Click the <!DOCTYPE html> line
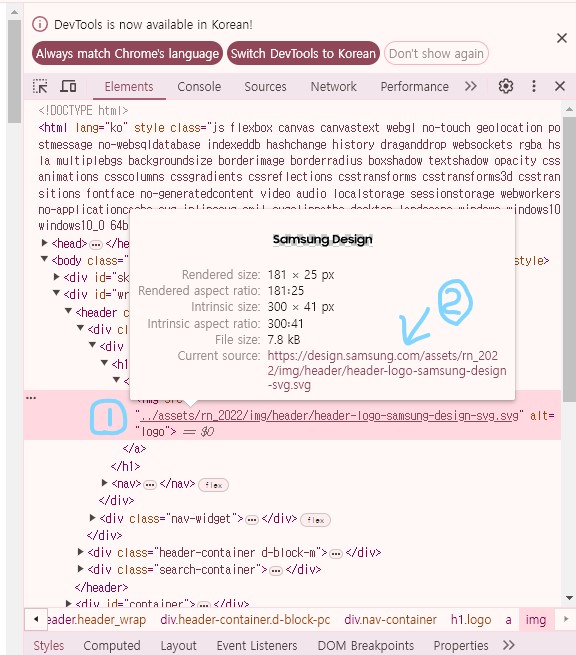Image resolution: width=576 pixels, height=655 pixels. coord(83,111)
